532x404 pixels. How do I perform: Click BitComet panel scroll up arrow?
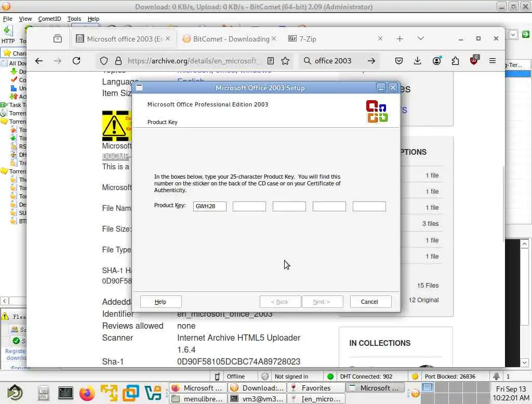point(524,244)
